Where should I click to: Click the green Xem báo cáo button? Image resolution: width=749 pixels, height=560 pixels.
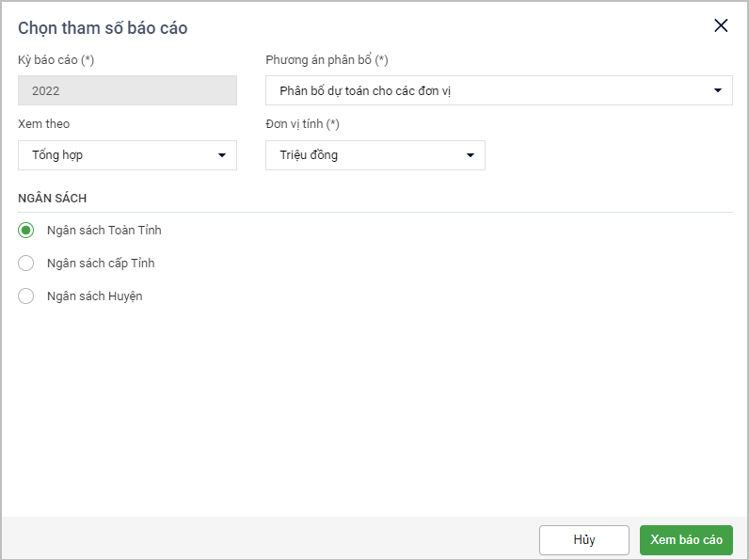click(x=686, y=540)
